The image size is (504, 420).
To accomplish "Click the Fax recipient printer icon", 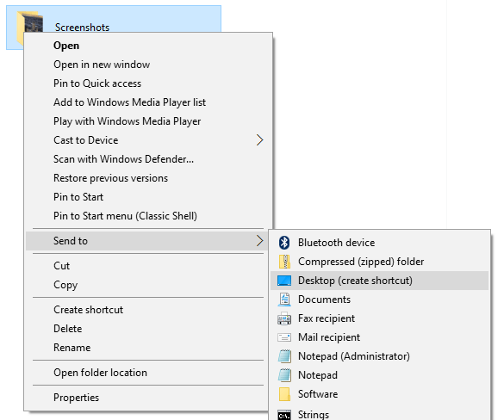I will 284,318.
